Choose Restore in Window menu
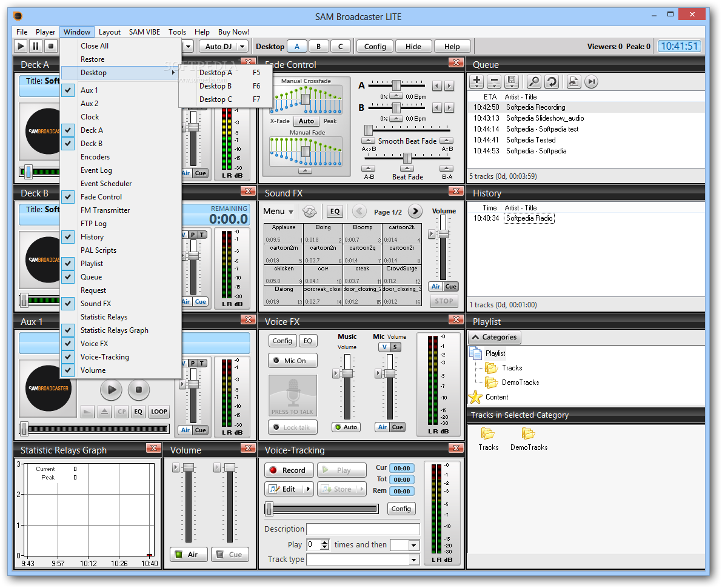The height and width of the screenshot is (588, 722). 121,59
